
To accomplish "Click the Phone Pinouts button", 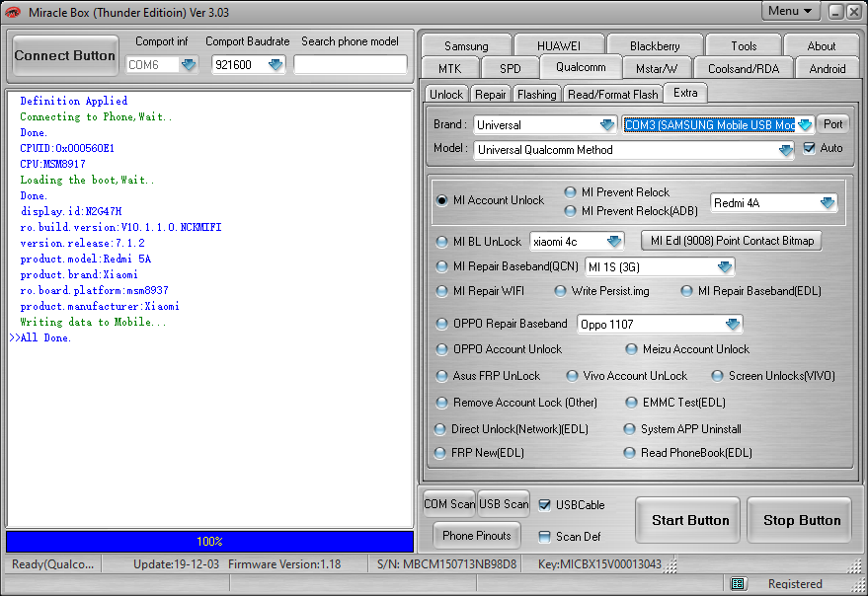I will [x=477, y=535].
